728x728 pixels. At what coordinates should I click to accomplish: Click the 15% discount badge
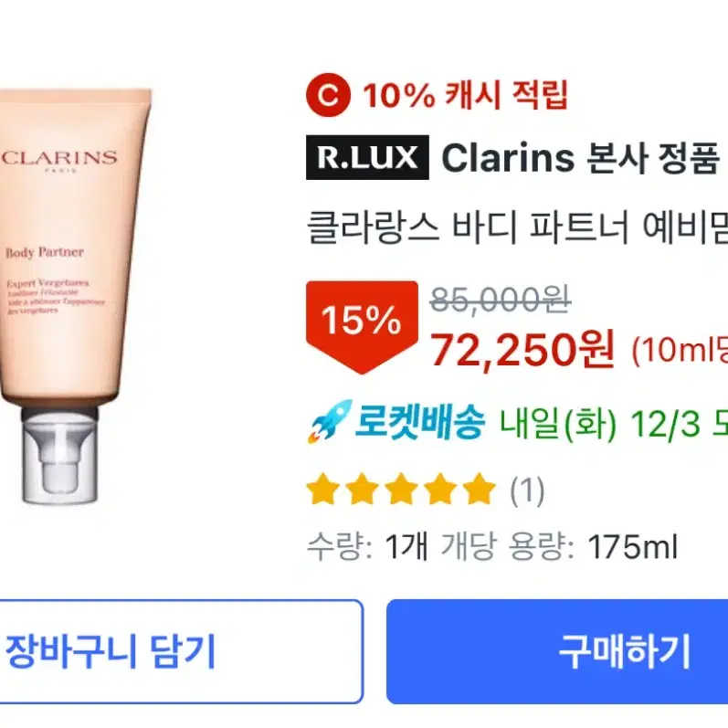pyautogui.click(x=362, y=327)
